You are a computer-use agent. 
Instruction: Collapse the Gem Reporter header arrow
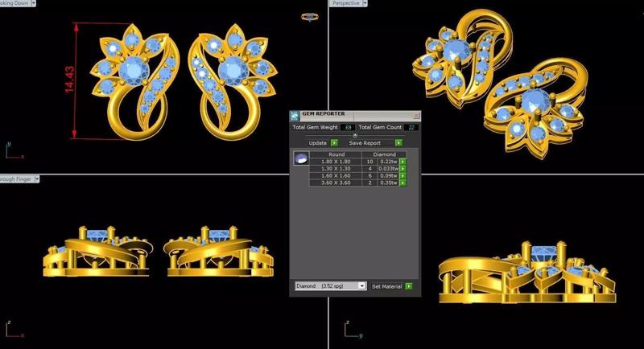[355, 135]
